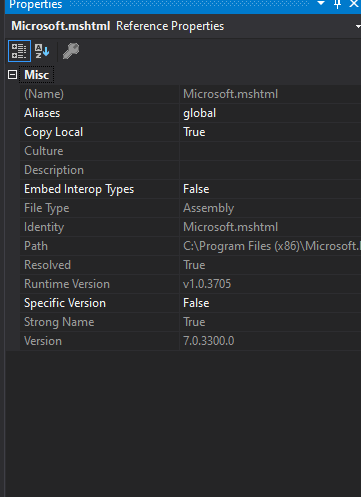The image size is (361, 497).
Task: Click the Runtime Version value v1.0.3705
Action: [207, 284]
